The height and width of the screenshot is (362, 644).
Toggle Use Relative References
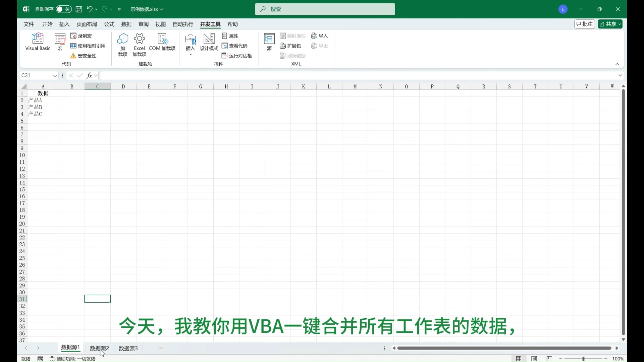(x=88, y=46)
